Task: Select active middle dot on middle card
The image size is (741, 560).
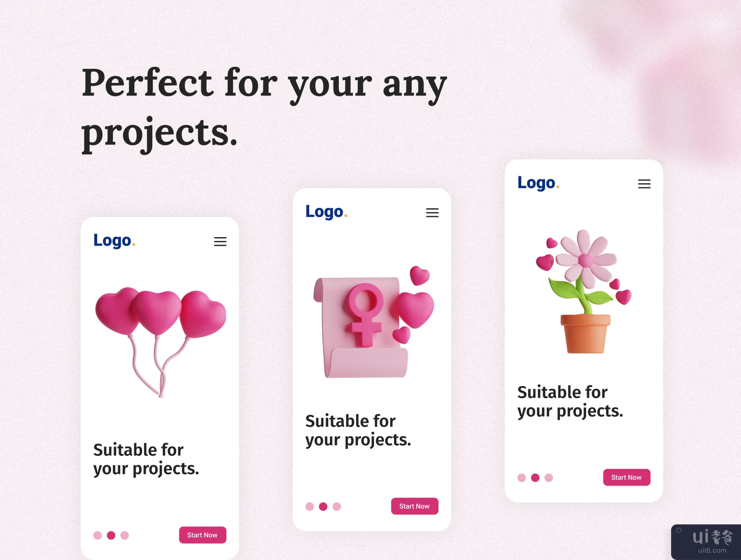Action: tap(323, 506)
